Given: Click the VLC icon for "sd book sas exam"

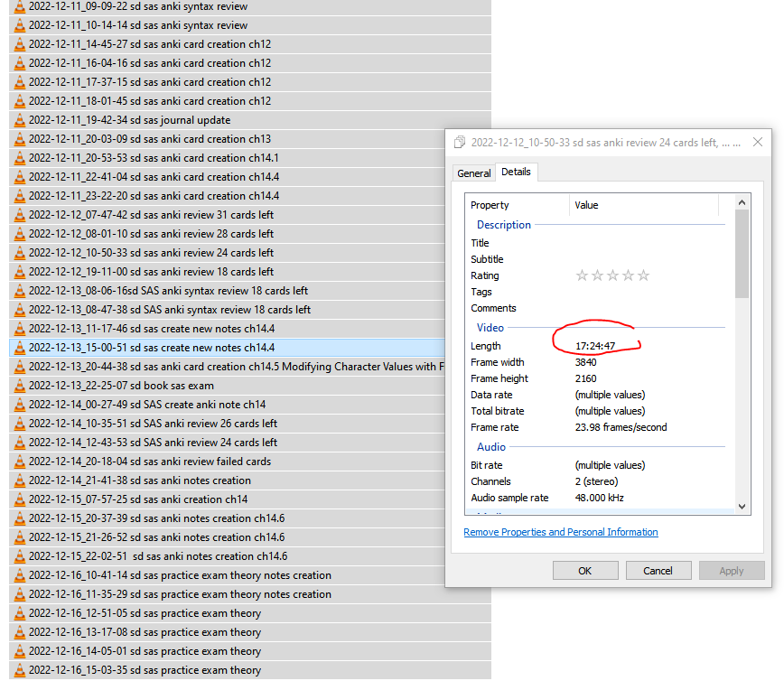Looking at the screenshot, I should [x=20, y=386].
